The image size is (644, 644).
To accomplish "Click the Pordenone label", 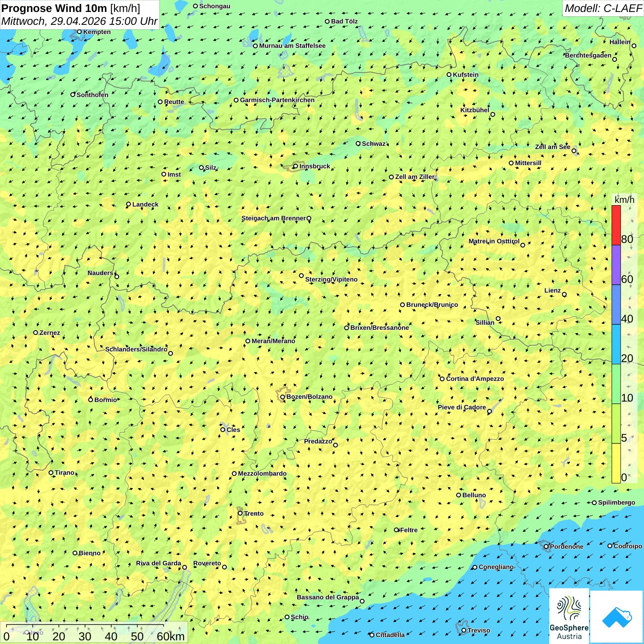I will coord(566,546).
